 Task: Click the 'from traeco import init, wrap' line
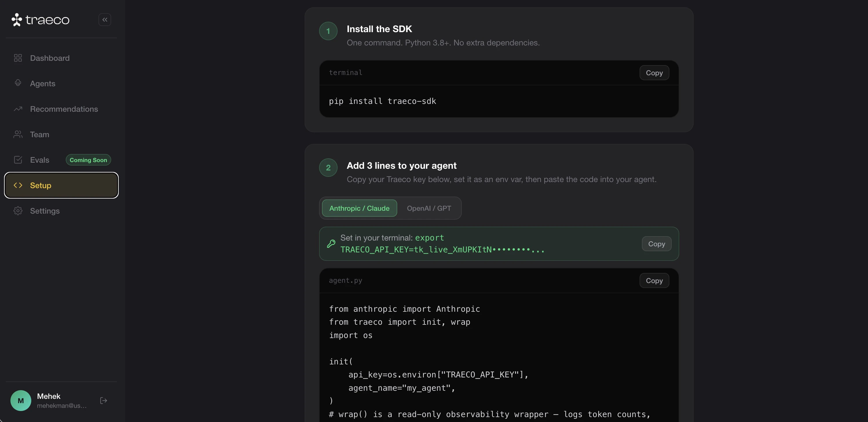click(x=400, y=322)
